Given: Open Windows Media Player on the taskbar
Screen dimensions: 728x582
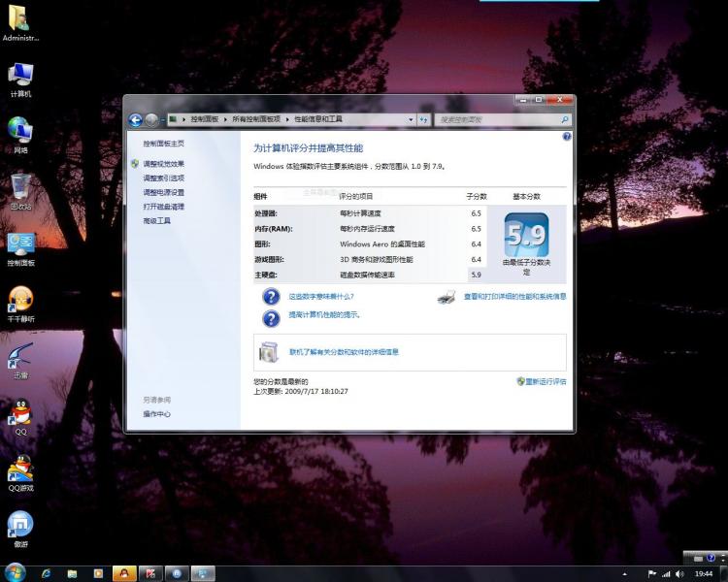Looking at the screenshot, I should (98, 573).
